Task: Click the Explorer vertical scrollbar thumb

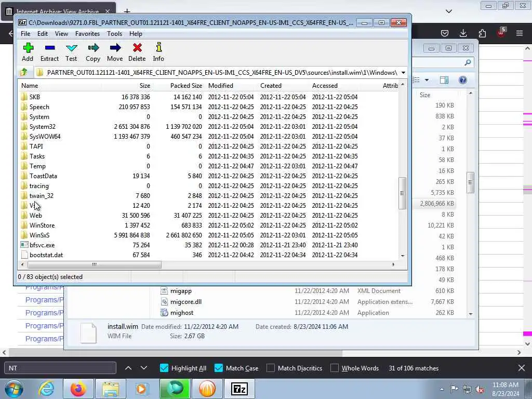Action: tap(470, 182)
